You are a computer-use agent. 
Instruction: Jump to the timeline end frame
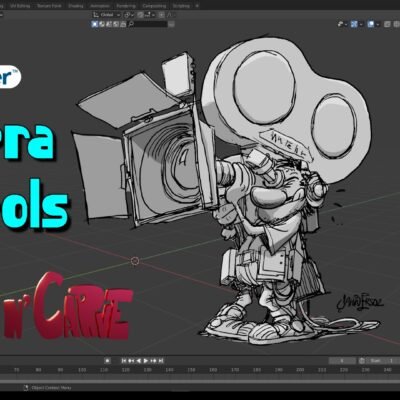(x=161, y=360)
